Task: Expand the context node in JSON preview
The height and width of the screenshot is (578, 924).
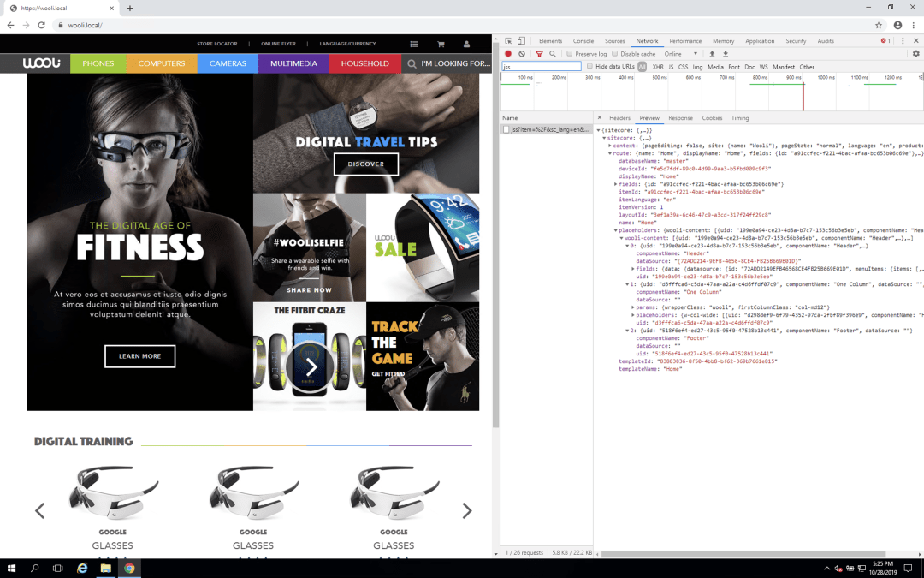Action: coord(610,146)
